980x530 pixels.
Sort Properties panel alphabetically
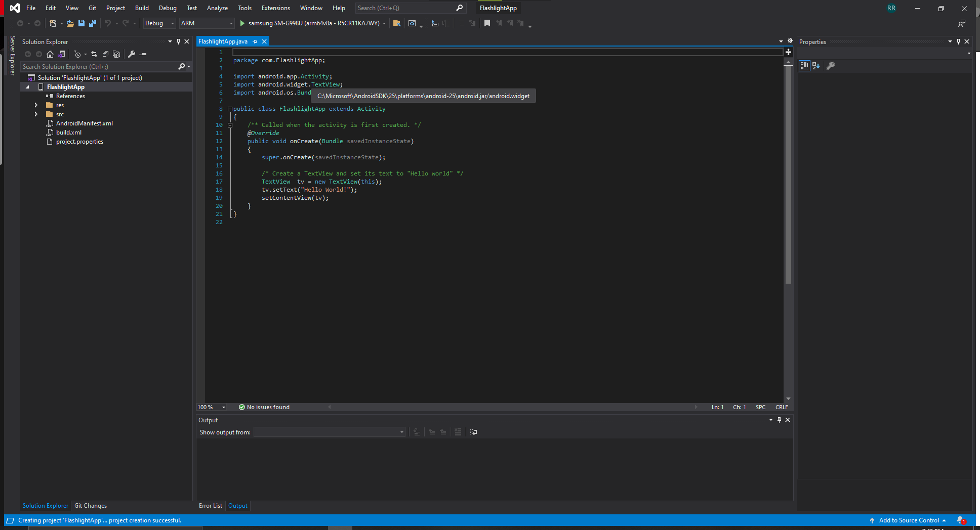(816, 66)
